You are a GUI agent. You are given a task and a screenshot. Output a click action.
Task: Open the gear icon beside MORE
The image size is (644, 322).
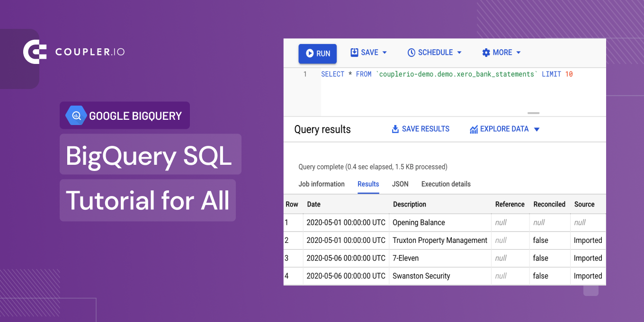(486, 52)
